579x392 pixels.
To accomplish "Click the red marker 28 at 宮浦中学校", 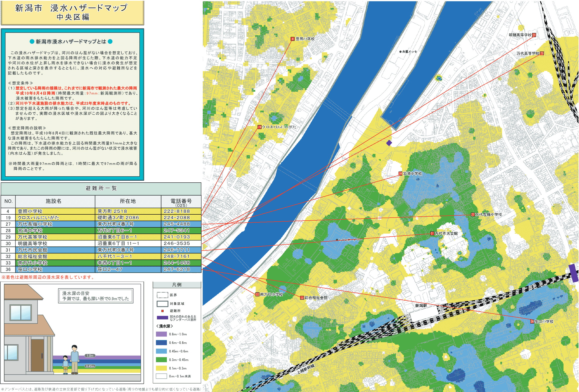I will (x=400, y=174).
